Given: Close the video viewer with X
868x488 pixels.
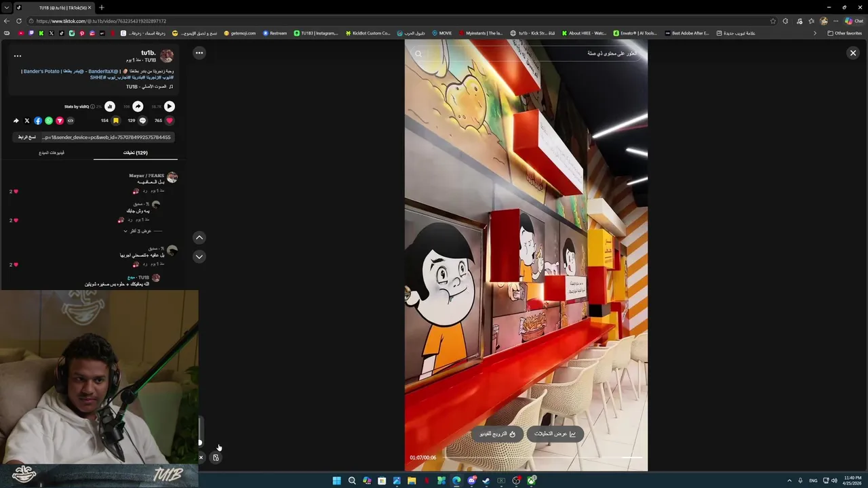Looking at the screenshot, I should click(853, 53).
